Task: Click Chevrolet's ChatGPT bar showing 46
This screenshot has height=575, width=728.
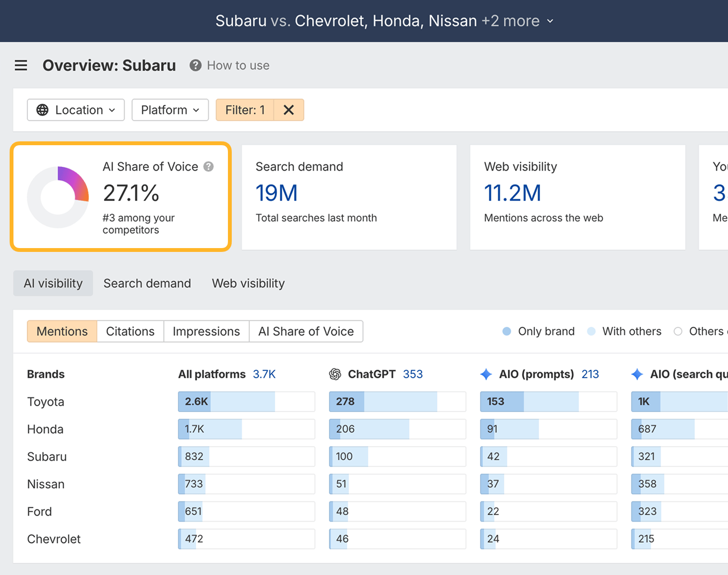Action: tap(398, 539)
